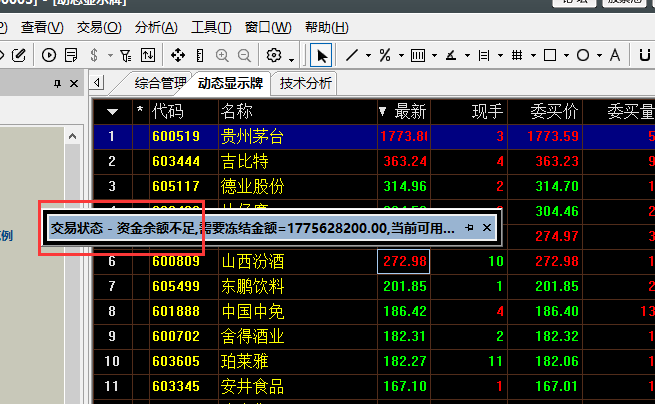The width and height of the screenshot is (655, 404).
Task: Click the dollar sign toolbar icon
Action: coord(94,55)
